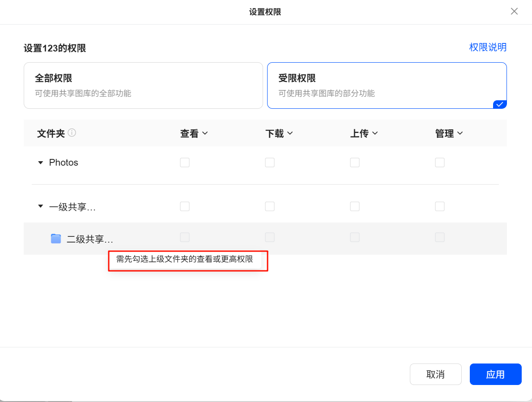Check the 查看 checkbox for Photos
The width and height of the screenshot is (532, 402).
(x=185, y=163)
